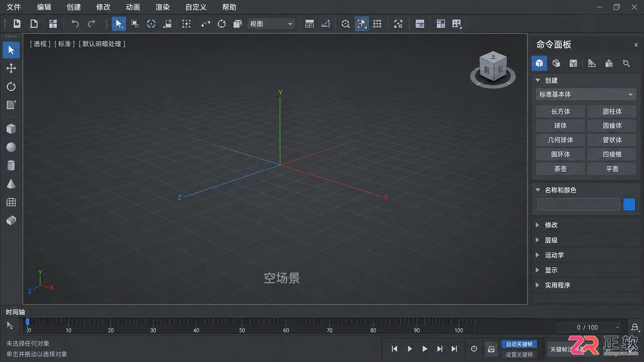Open the 渲染 menu
The image size is (644, 362).
point(162,7)
